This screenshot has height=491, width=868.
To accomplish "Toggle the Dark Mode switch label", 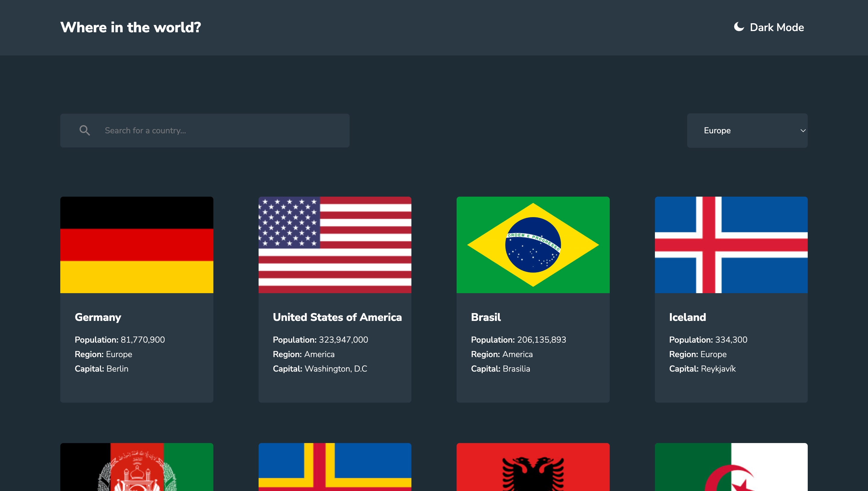I will pos(776,27).
